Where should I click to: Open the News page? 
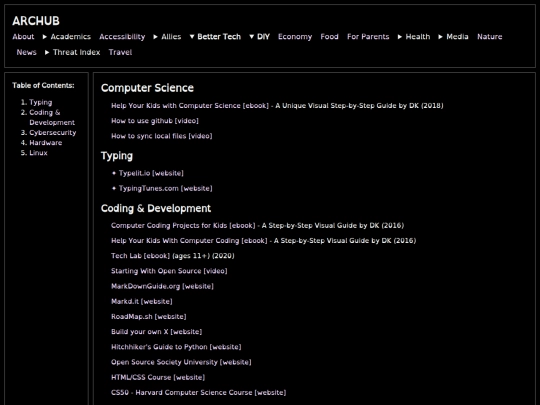tap(27, 52)
